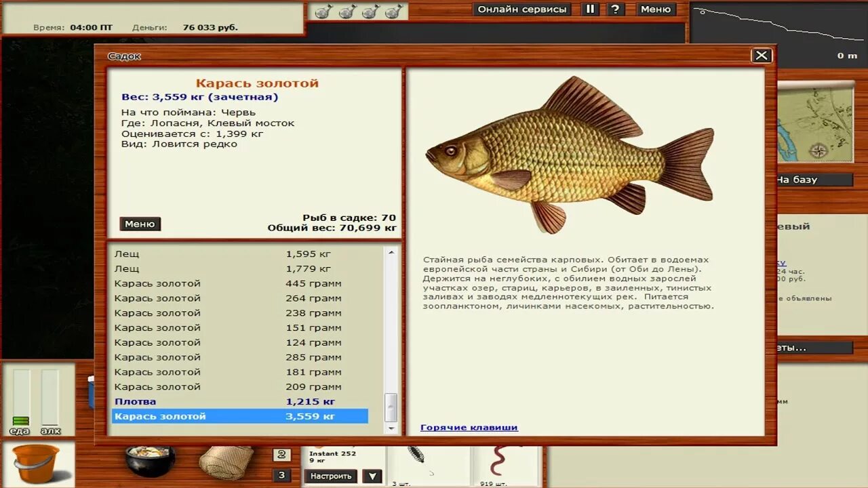Click the third bait ball icon at top

click(370, 11)
